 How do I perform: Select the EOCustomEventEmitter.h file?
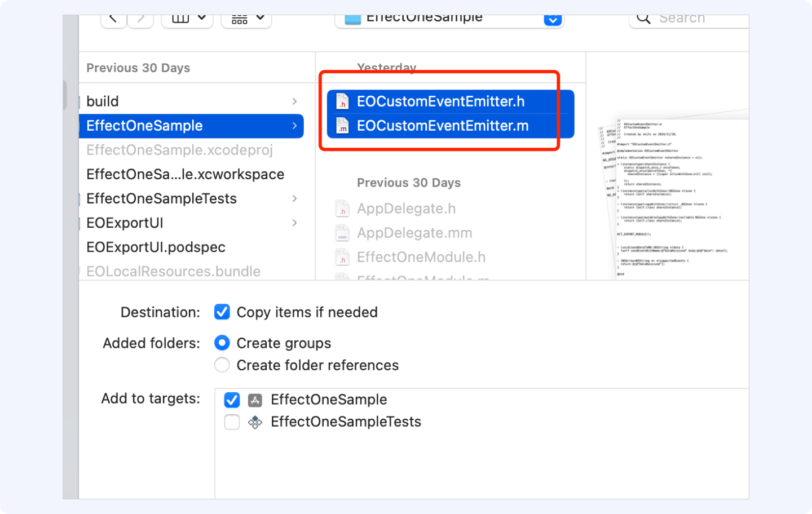(451, 101)
